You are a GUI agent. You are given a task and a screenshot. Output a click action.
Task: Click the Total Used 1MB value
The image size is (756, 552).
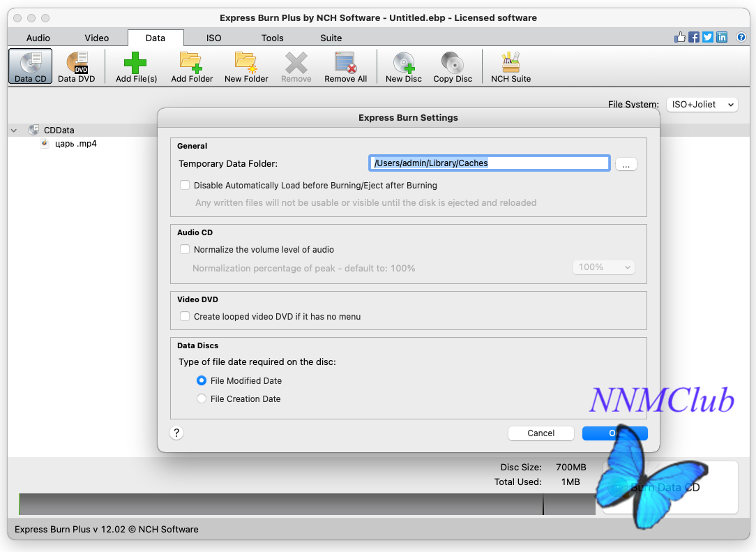[570, 482]
